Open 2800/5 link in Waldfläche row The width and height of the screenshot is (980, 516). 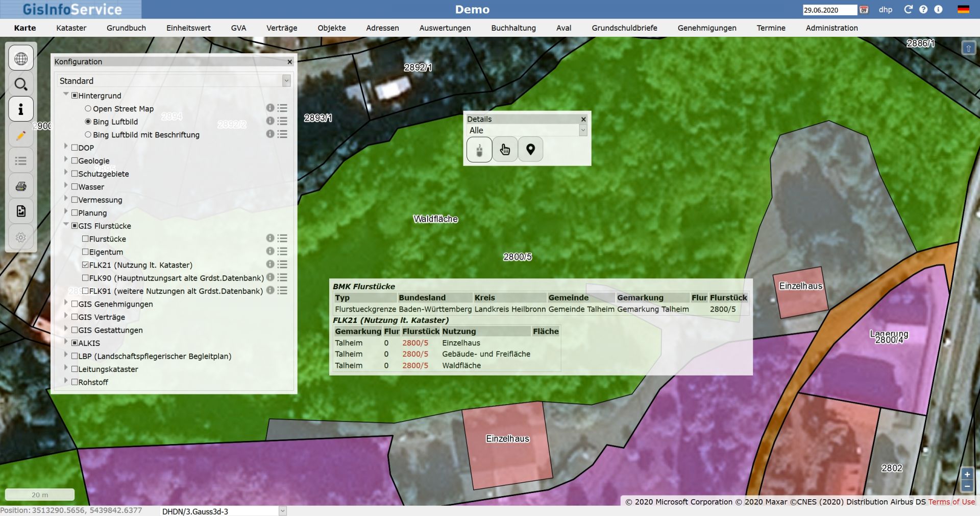415,365
